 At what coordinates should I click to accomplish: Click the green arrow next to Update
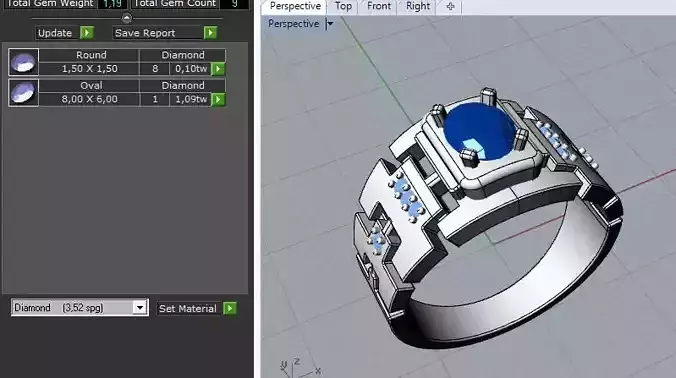[x=87, y=33]
